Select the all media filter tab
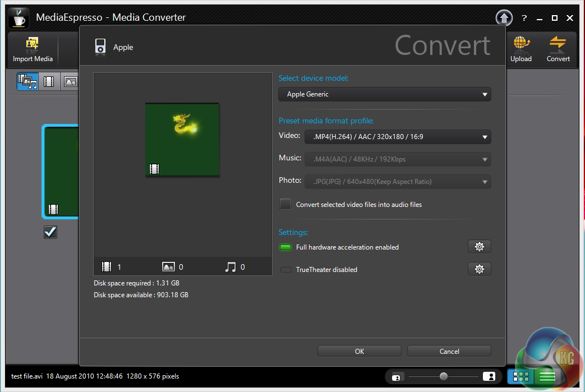The height and width of the screenshot is (392, 585). 27,82
